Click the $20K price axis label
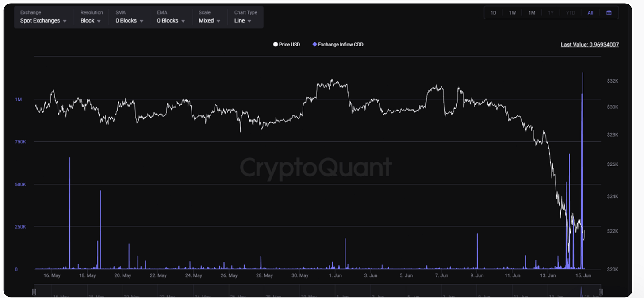Viewport: 644px width, 298px height. [x=613, y=269]
